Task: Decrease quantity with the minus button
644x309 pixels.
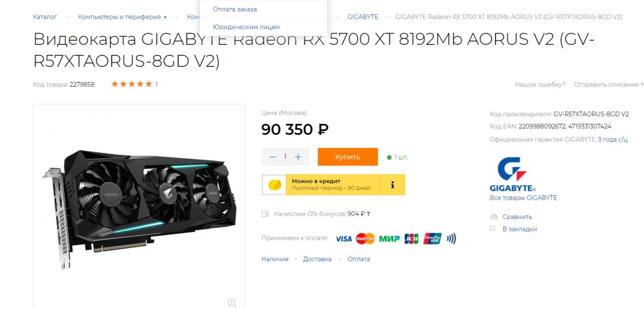Action: (x=273, y=157)
